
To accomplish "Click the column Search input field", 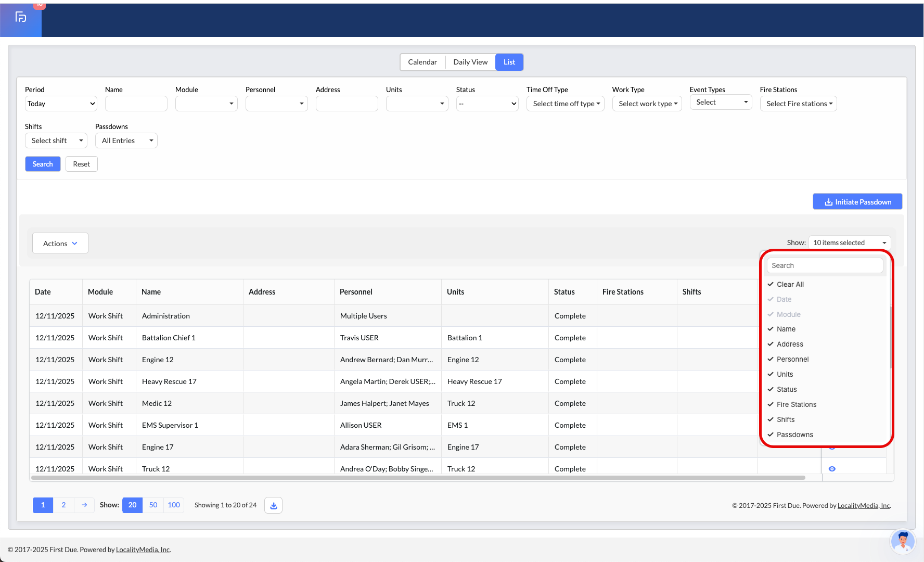I will pos(825,265).
